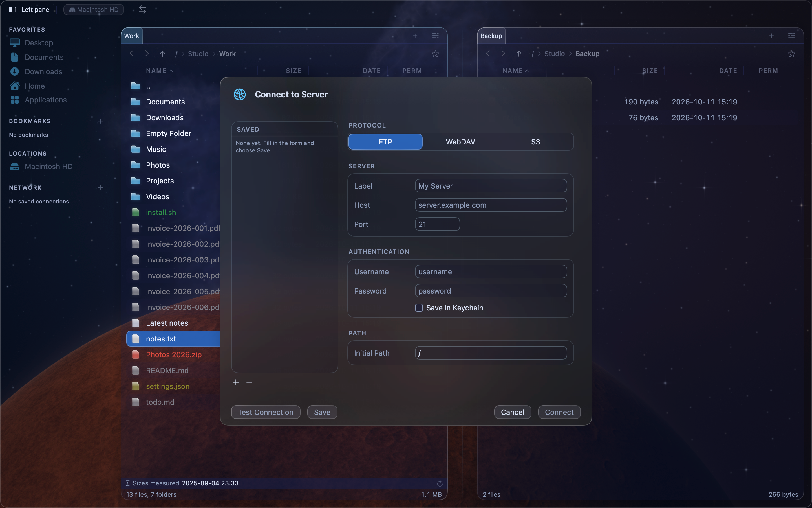Select the Work tab

point(132,36)
